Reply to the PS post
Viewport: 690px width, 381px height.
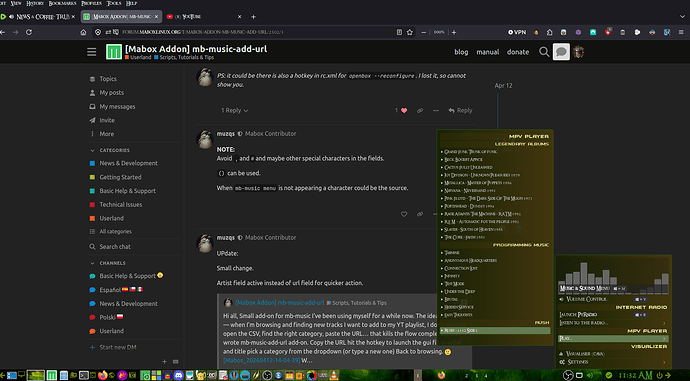pos(460,110)
